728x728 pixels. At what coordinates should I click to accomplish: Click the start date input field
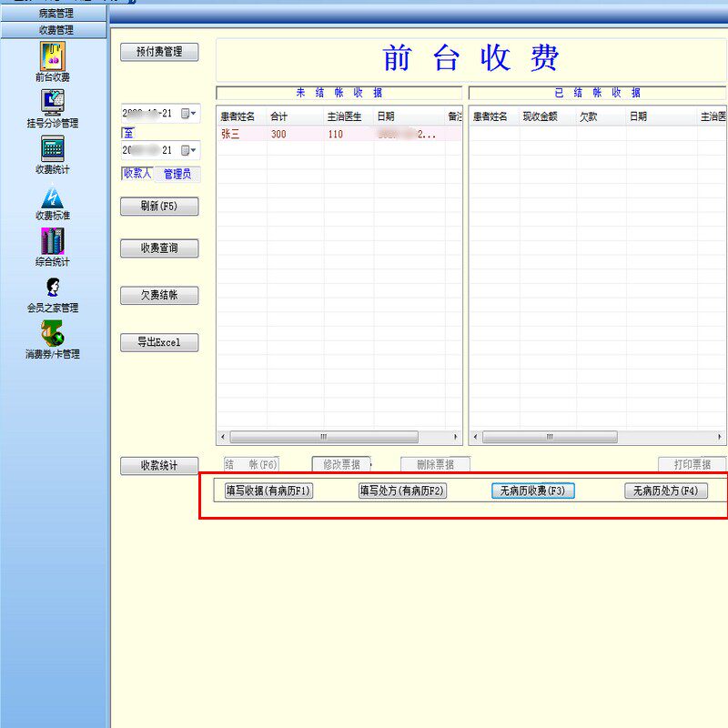click(161, 113)
